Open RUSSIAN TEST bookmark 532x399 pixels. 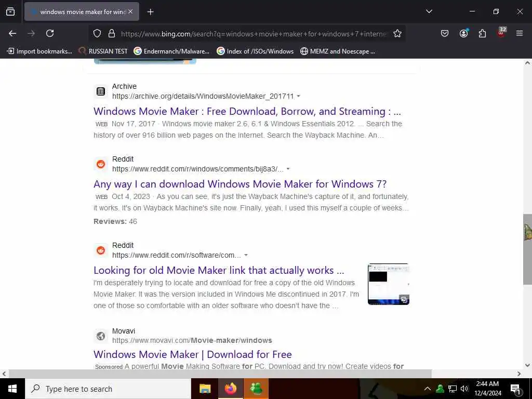103,51
